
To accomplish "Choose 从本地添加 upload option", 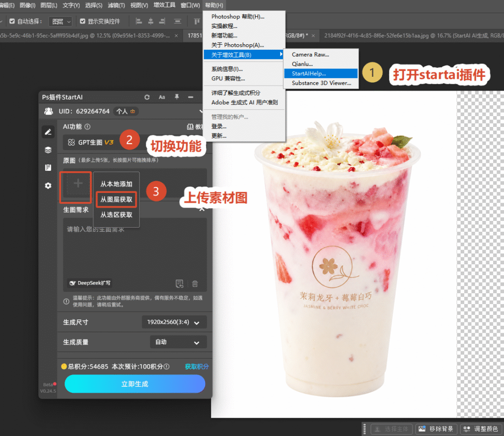I will [116, 184].
